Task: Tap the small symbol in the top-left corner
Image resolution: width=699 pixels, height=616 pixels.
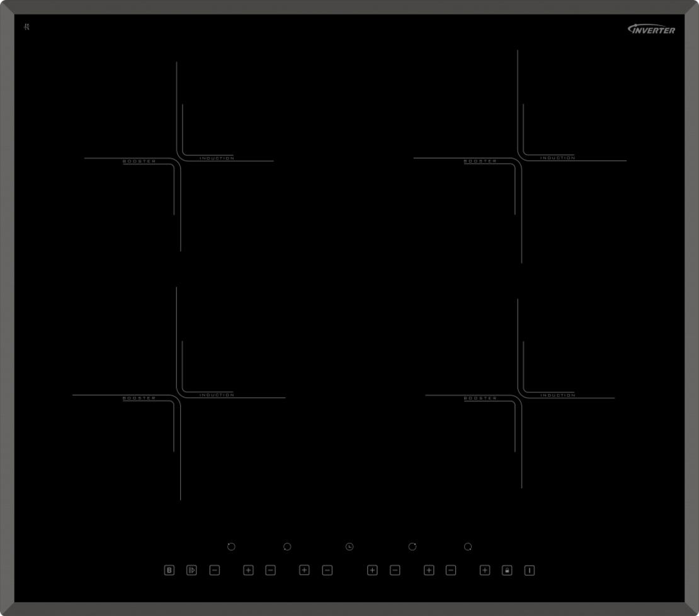Action: [26, 28]
